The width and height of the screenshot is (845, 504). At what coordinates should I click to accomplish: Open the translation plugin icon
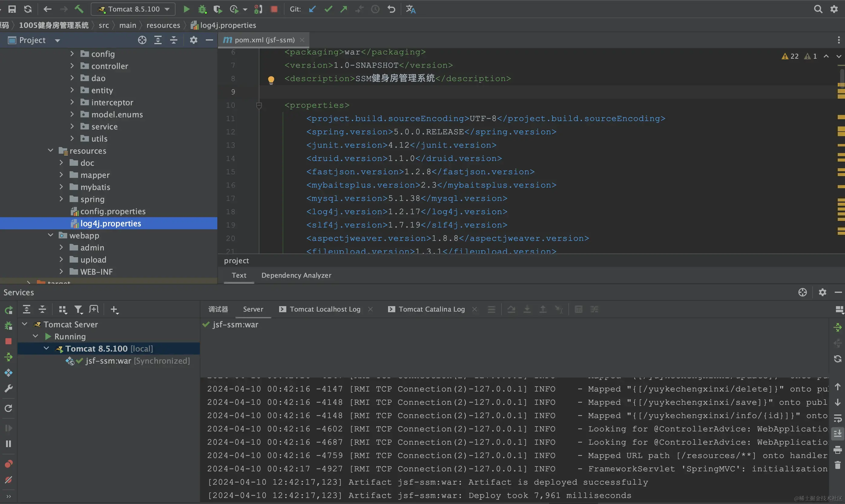[411, 9]
